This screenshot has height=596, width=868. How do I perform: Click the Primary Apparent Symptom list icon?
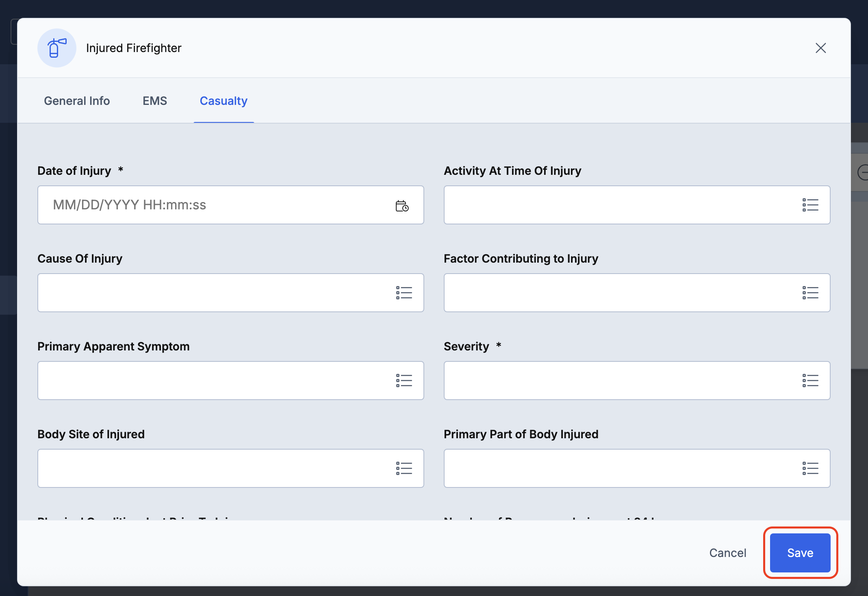pos(404,381)
